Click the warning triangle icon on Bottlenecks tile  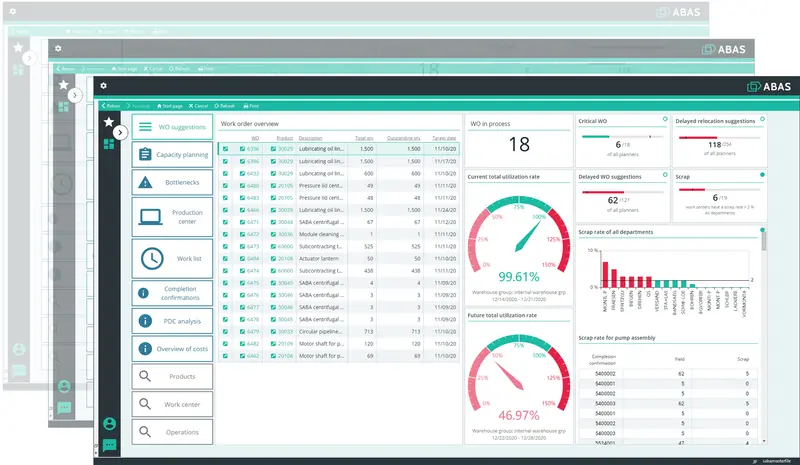click(x=145, y=182)
